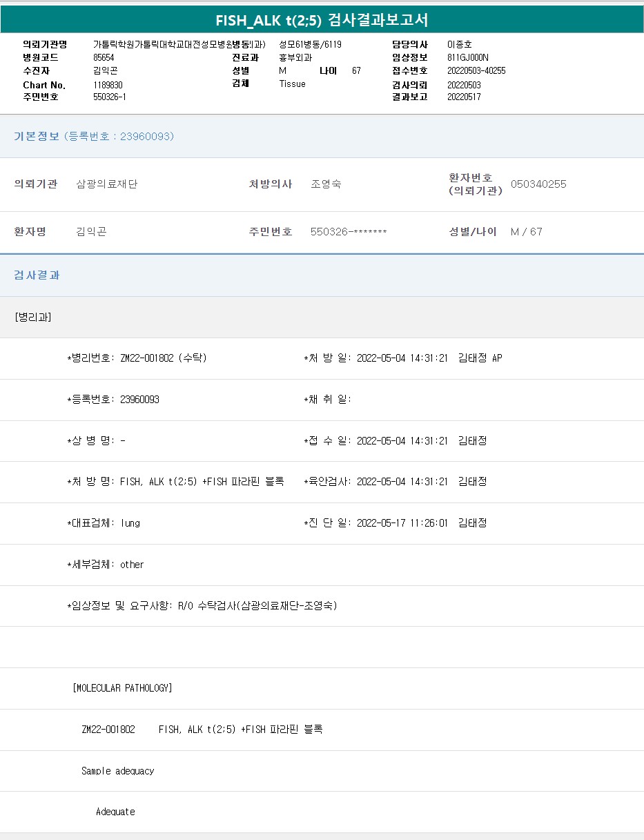This screenshot has width=644, height=840.
Task: Click the 병리번호 ZM22-001802 (수탁) line
Action: 137,358
